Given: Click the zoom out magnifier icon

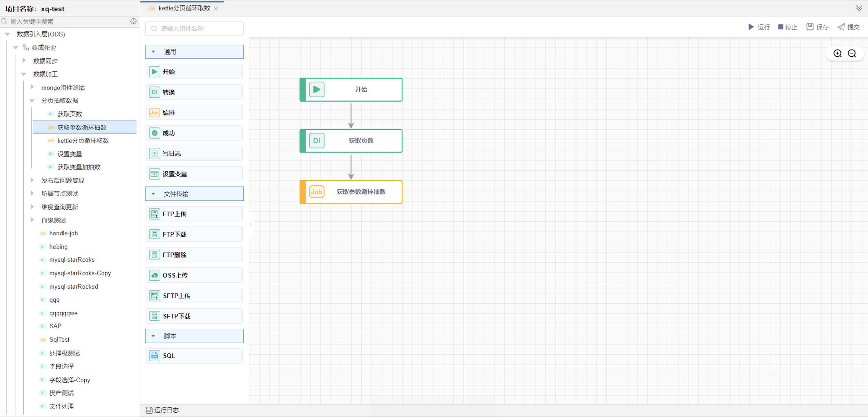Looking at the screenshot, I should (852, 53).
